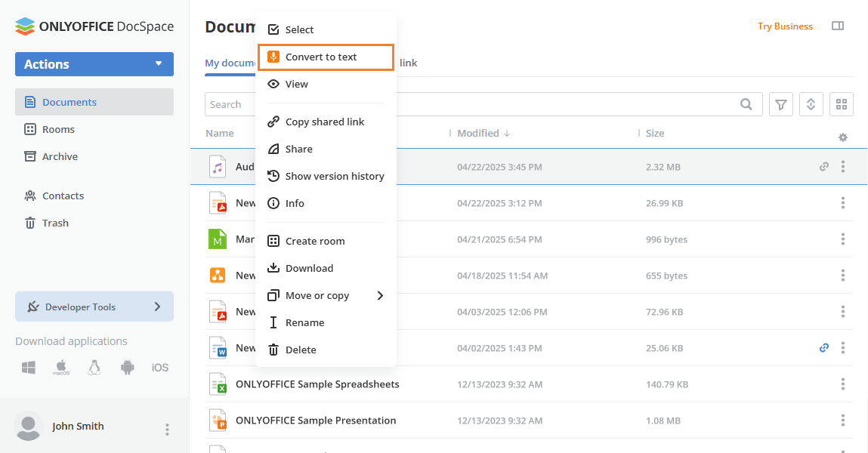The width and height of the screenshot is (868, 453).
Task: Expand the Move or copy submenu
Action: pos(326,295)
